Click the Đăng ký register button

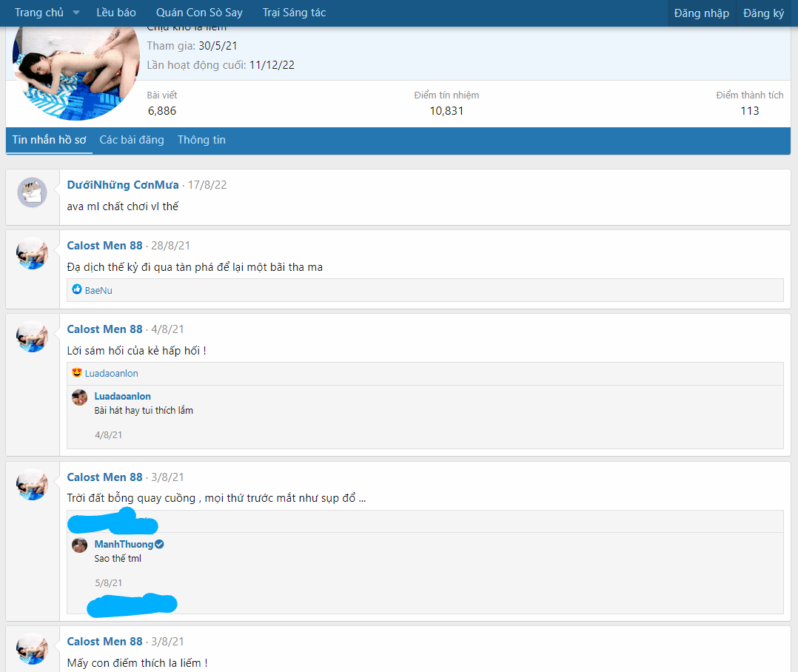tap(763, 13)
